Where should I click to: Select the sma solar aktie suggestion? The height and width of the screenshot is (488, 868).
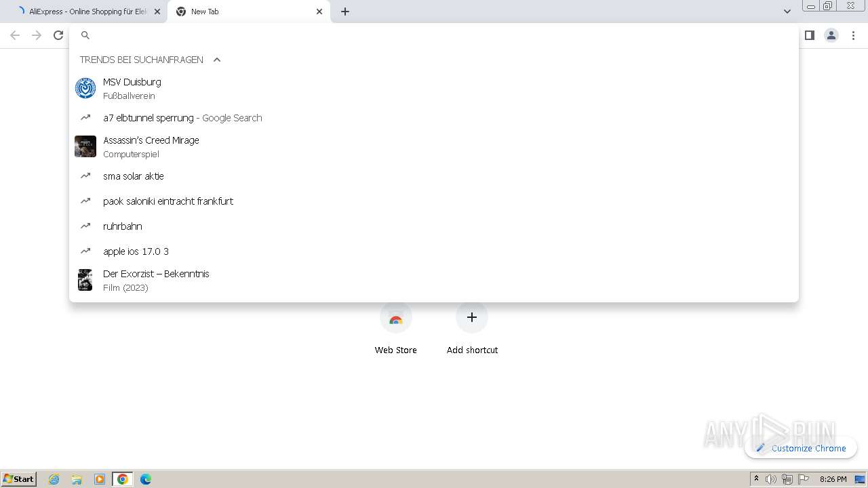point(434,176)
